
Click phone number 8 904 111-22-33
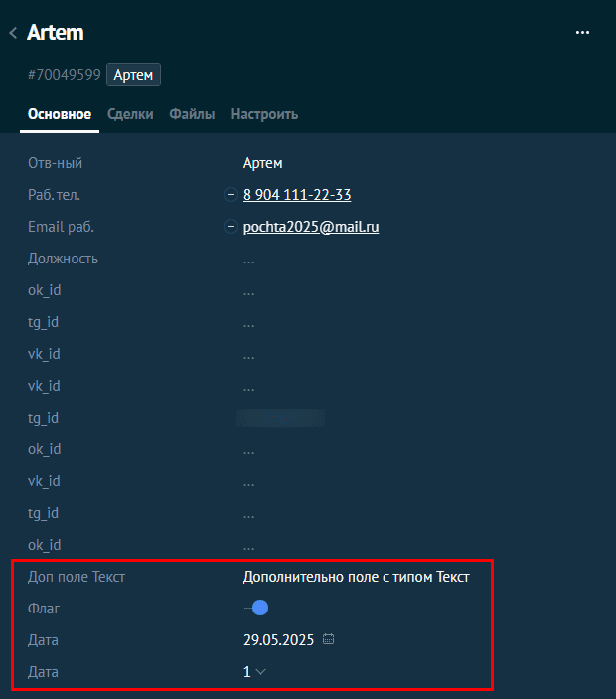[297, 195]
